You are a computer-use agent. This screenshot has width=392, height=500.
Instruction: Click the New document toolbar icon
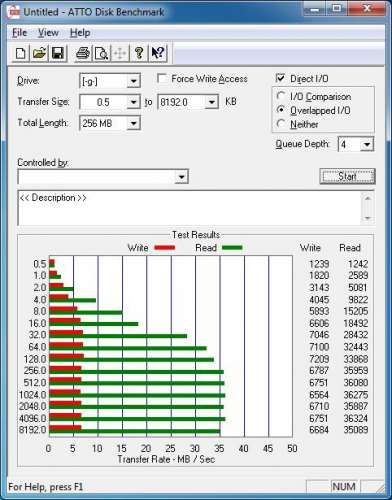pyautogui.click(x=21, y=53)
